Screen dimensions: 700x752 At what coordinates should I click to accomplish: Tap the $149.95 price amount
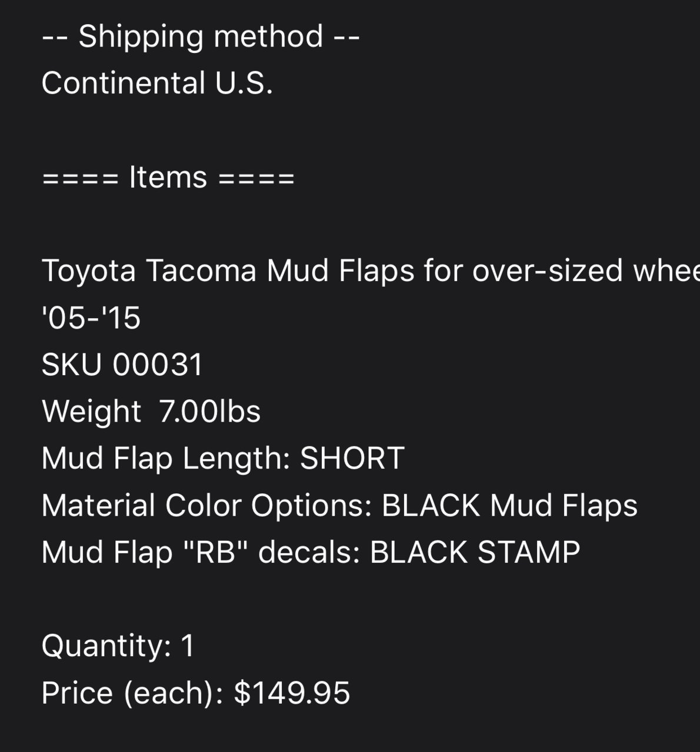292,693
